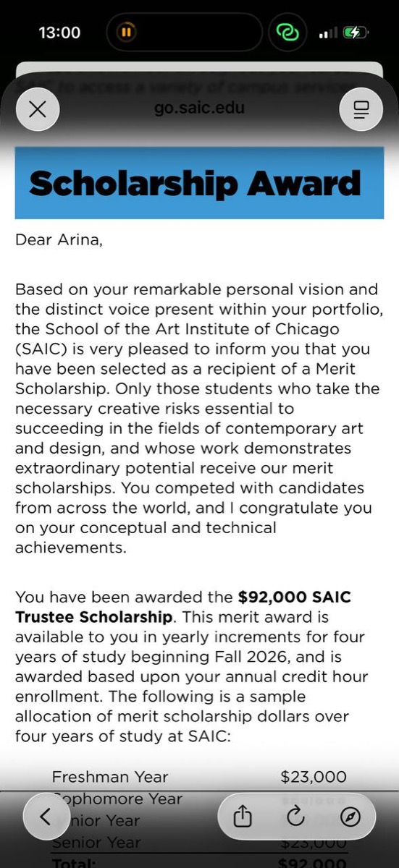This screenshot has height=868, width=399.
Task: Share this scholarship page
Action: [x=243, y=817]
